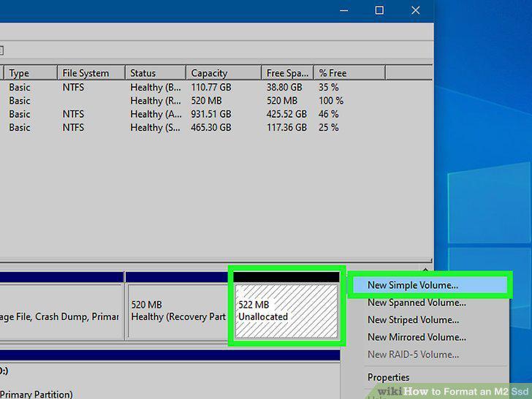Screen dimensions: 532x399
Task: Click the 100 % free value
Action: point(331,100)
